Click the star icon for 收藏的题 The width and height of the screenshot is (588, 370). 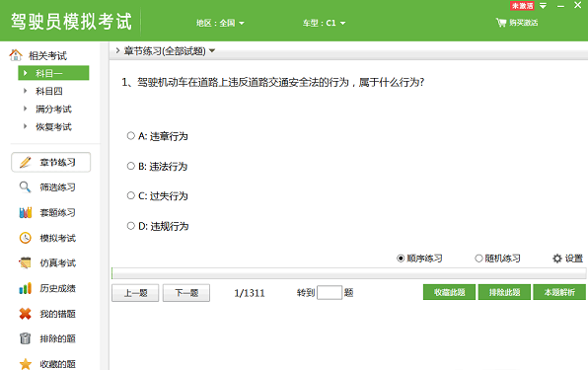[25, 364]
